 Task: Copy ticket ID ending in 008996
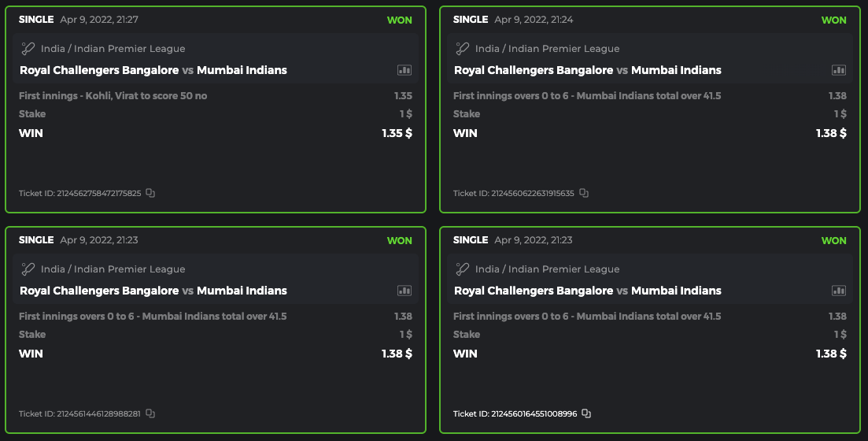click(586, 413)
